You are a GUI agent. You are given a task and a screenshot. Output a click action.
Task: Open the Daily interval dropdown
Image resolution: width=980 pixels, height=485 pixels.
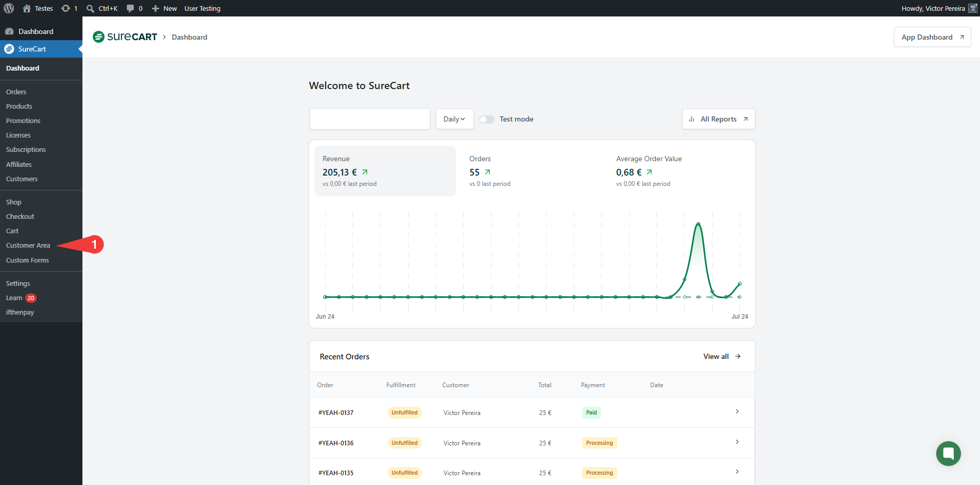click(x=454, y=119)
